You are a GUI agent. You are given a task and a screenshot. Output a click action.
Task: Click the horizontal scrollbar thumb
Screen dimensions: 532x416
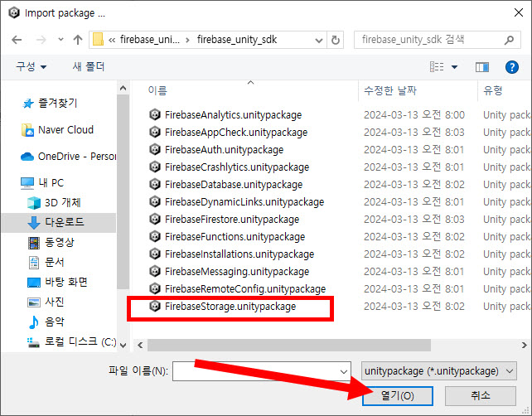[289, 346]
